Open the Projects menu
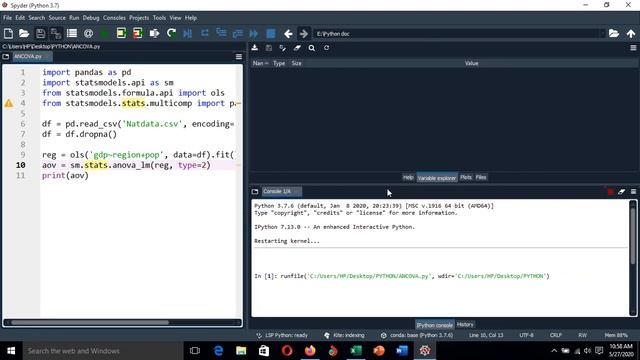 tap(139, 18)
